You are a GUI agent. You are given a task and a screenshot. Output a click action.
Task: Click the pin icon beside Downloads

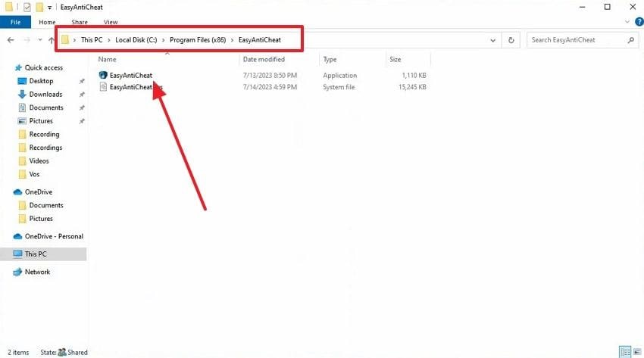click(82, 95)
